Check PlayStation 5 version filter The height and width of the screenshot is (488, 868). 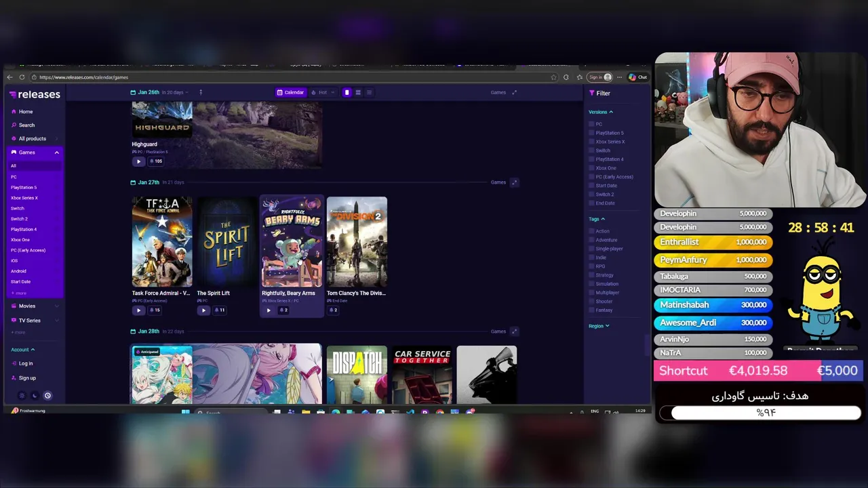(591, 133)
